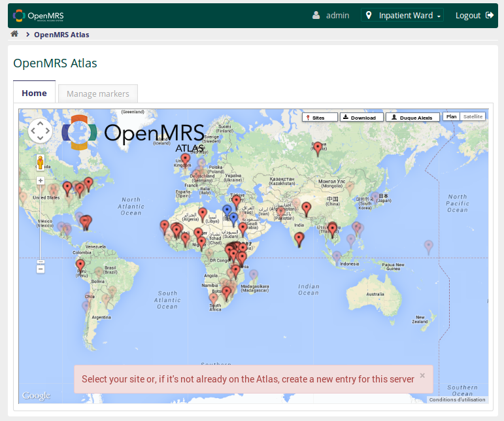Click the Sites button on map
Viewport: 504px width, 421px height.
pos(320,117)
